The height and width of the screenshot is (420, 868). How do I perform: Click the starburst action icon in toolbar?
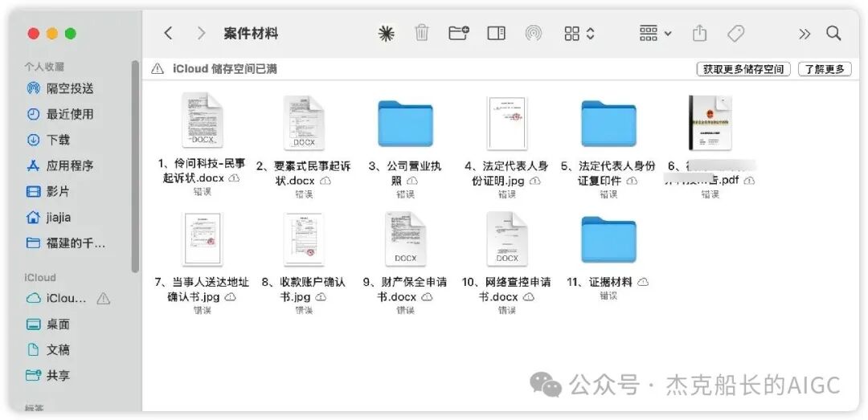tap(387, 34)
